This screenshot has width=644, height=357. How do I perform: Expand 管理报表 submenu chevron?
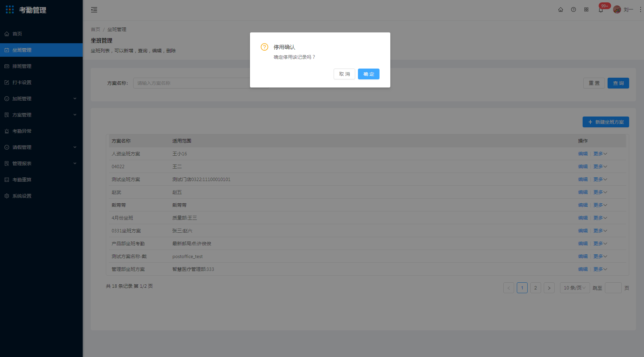click(75, 163)
